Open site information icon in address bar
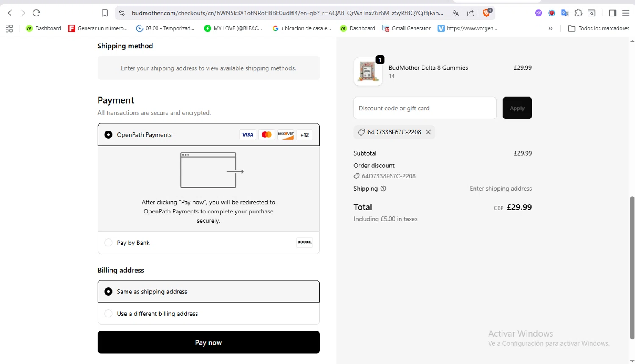635x364 pixels. point(122,13)
